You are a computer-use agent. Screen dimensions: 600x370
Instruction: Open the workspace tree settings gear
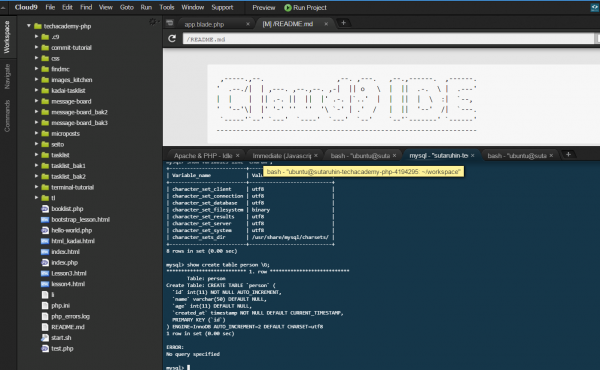tap(152, 22)
